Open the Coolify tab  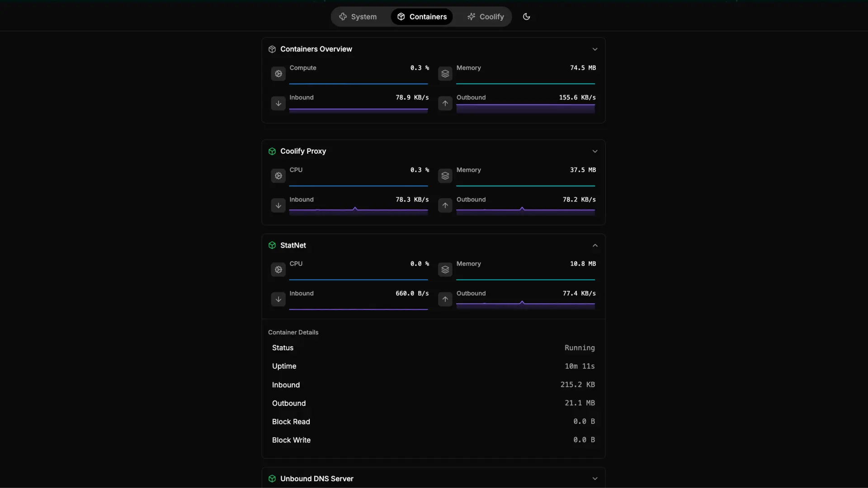point(485,17)
